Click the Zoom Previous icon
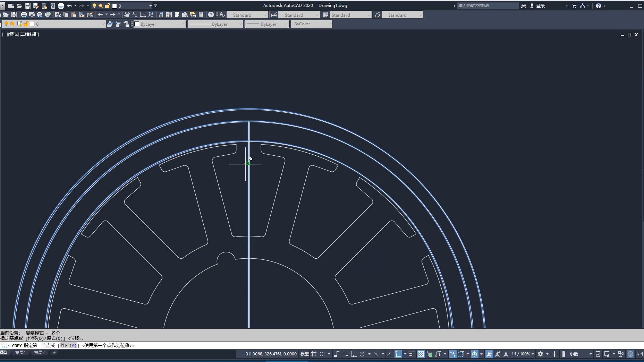This screenshot has width=644, height=362. point(151,15)
